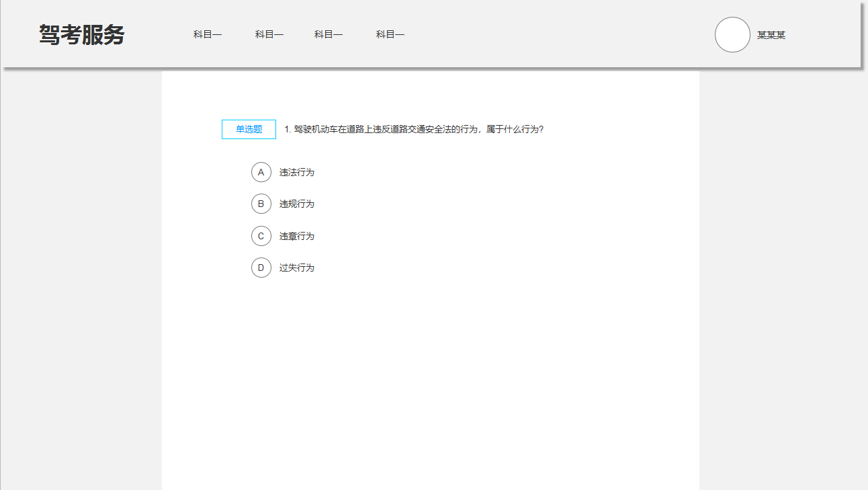
Task: Open the second 科目一 navigation item
Action: coord(269,35)
